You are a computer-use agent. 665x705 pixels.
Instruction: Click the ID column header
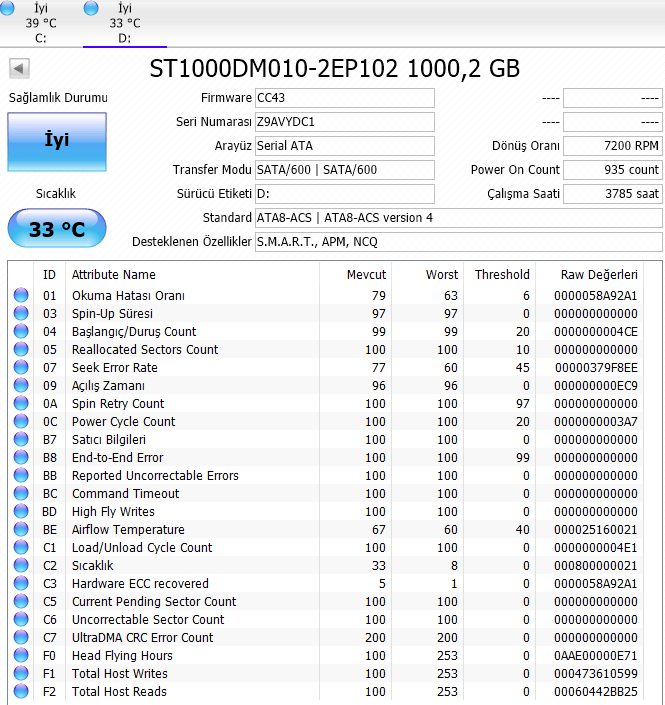pyautogui.click(x=49, y=275)
